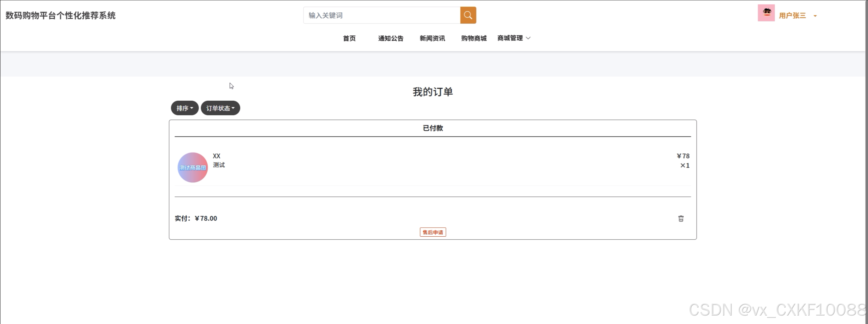Click the 用户张三 username link
This screenshot has width=868, height=324.
point(792,16)
